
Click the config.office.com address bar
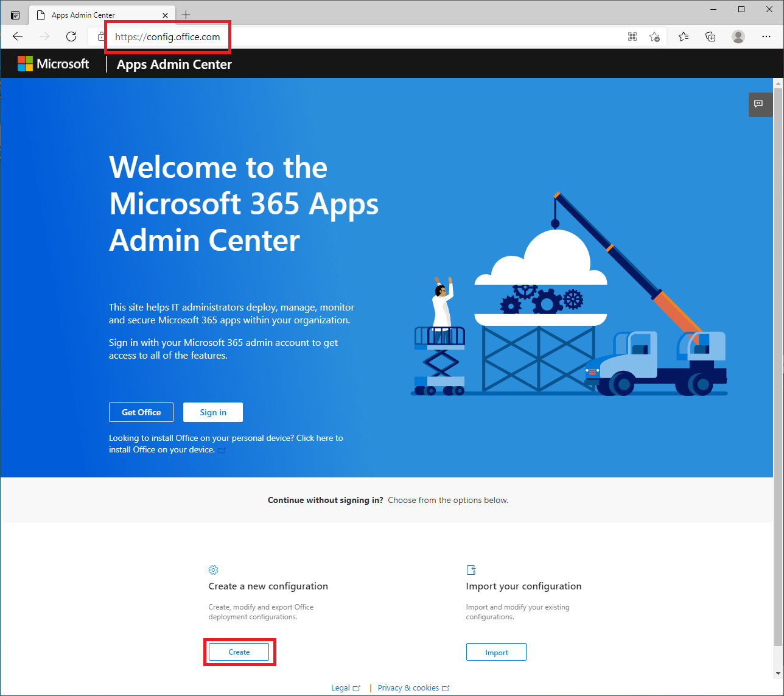(365, 37)
